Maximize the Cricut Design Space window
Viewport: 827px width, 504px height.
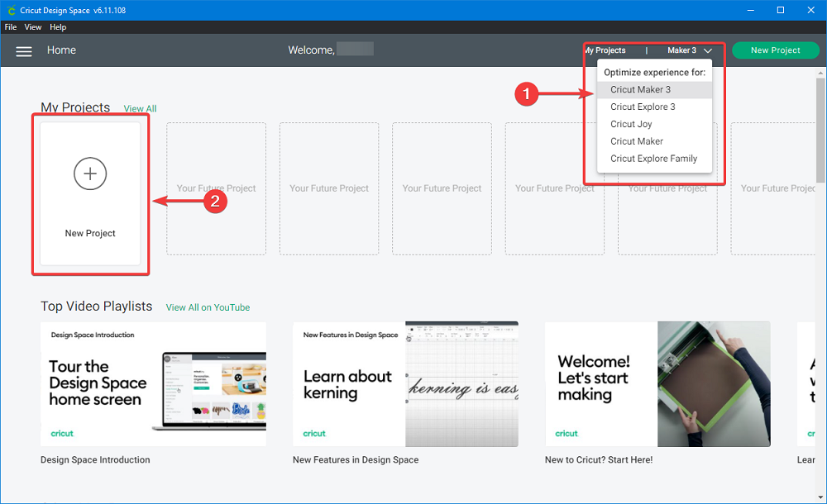point(781,10)
